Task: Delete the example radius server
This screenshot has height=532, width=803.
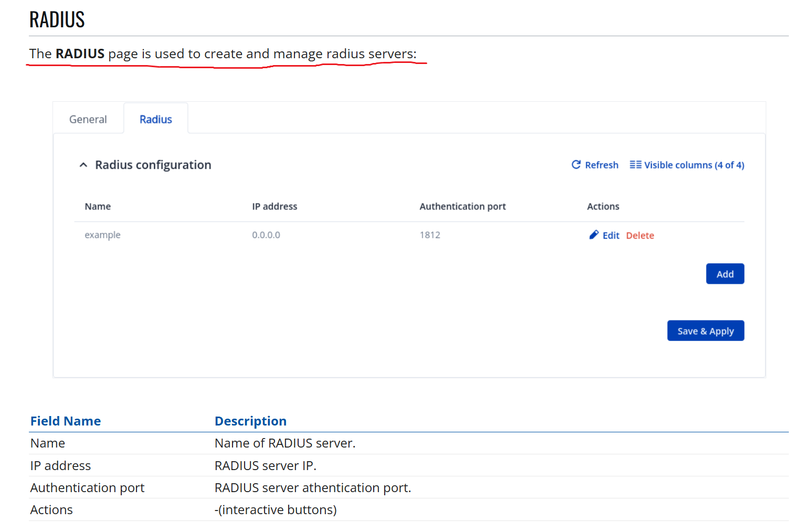Action: (640, 236)
